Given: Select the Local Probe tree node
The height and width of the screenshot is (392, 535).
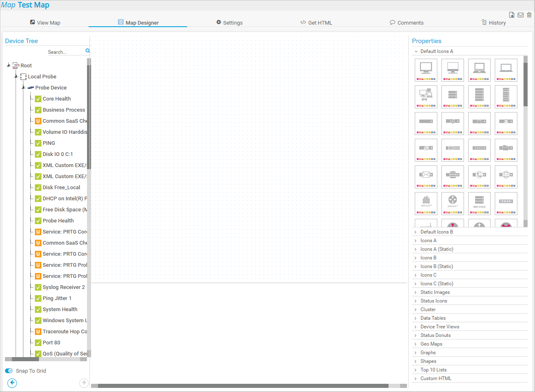Looking at the screenshot, I should tap(42, 77).
